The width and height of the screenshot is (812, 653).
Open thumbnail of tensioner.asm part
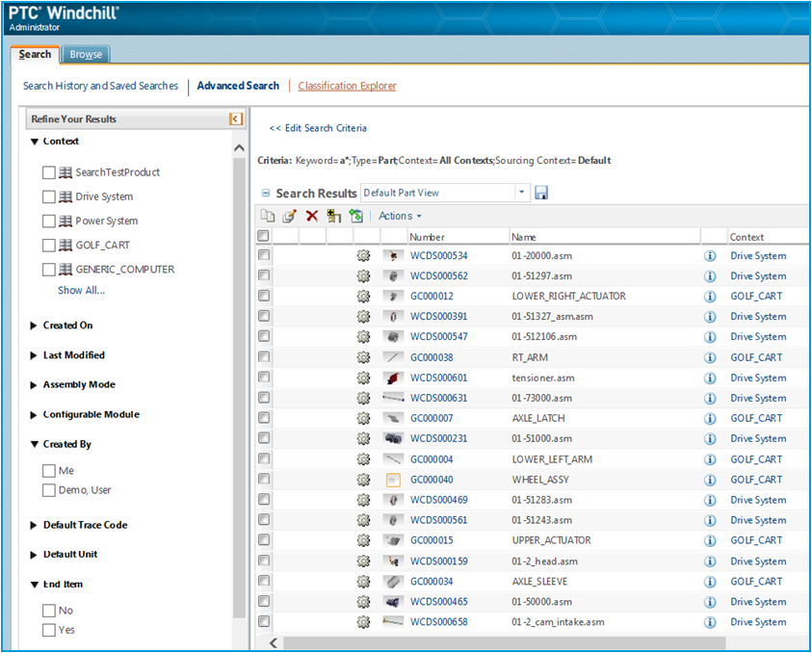[393, 378]
